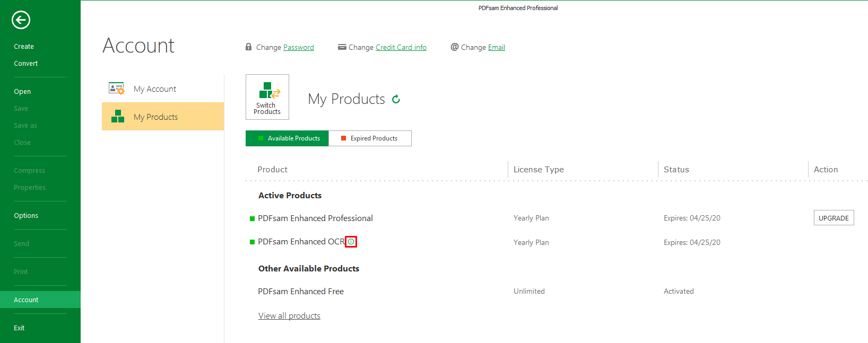The width and height of the screenshot is (868, 343).
Task: Choose Compress in the green sidebar
Action: 30,171
